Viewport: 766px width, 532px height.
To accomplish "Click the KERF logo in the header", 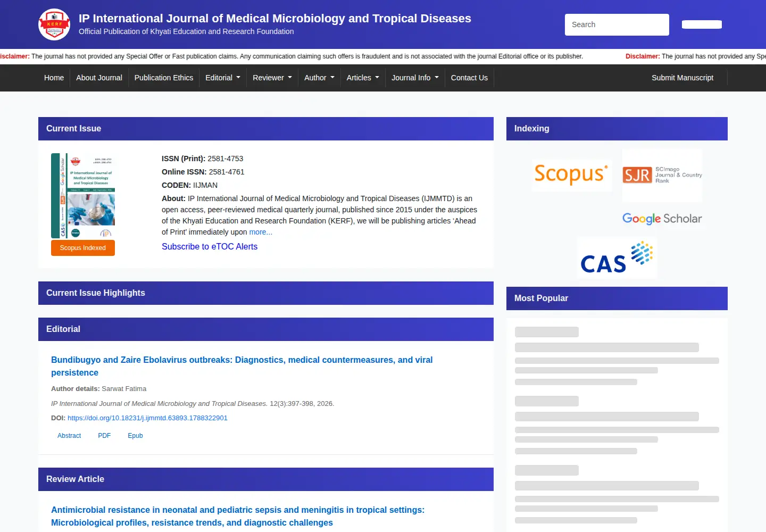I will click(54, 24).
